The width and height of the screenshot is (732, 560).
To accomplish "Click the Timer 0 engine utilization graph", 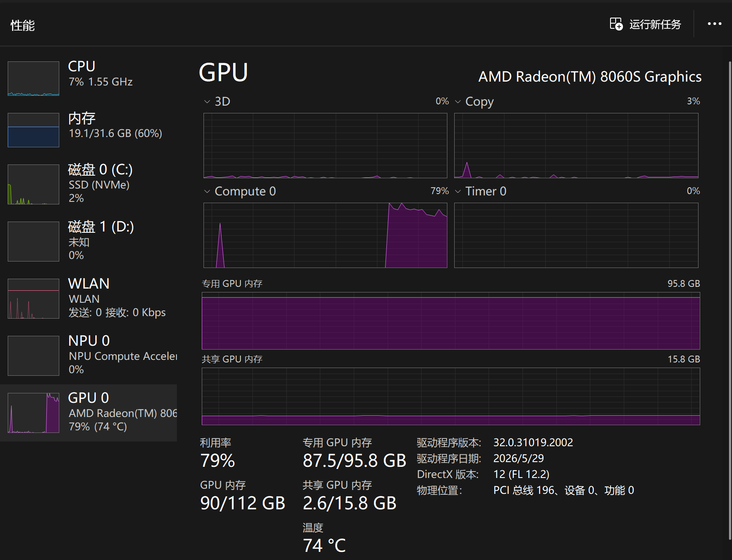I will click(x=576, y=235).
